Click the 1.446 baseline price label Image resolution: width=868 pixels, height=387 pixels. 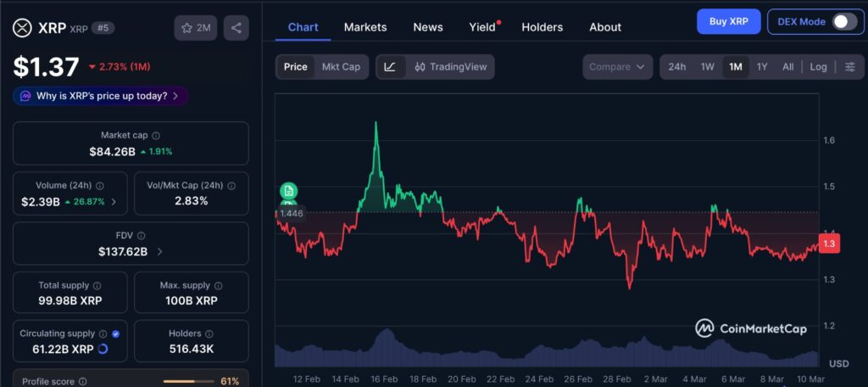292,214
